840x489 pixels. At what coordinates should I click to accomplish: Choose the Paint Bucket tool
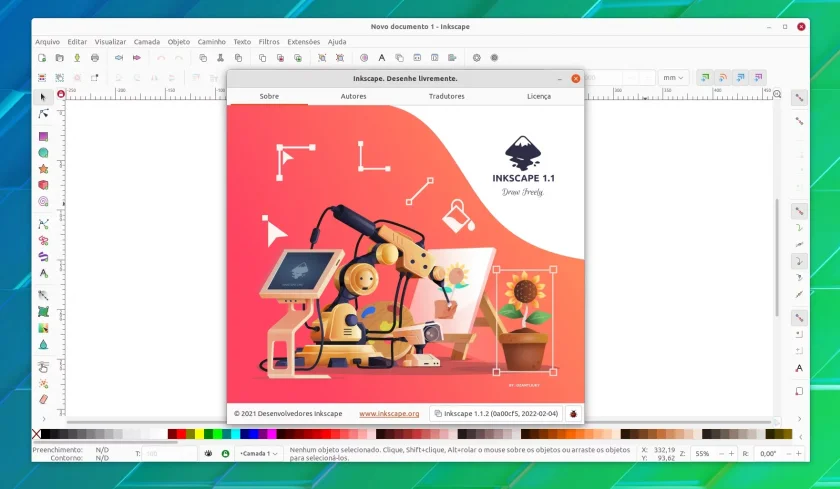pos(43,344)
